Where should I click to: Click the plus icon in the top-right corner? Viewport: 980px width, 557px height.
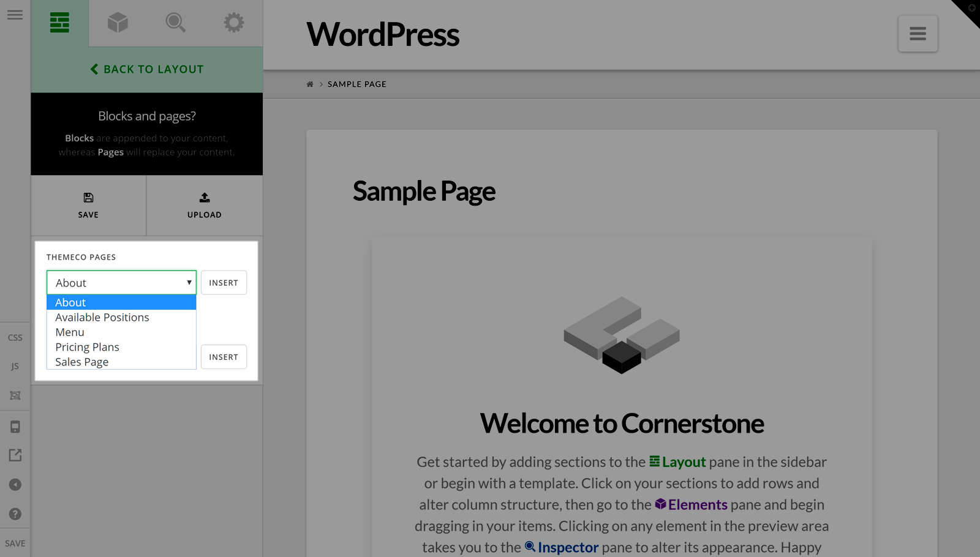click(971, 8)
